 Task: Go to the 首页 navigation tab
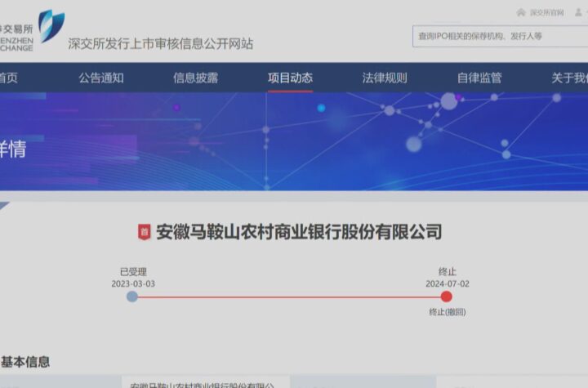[8, 78]
